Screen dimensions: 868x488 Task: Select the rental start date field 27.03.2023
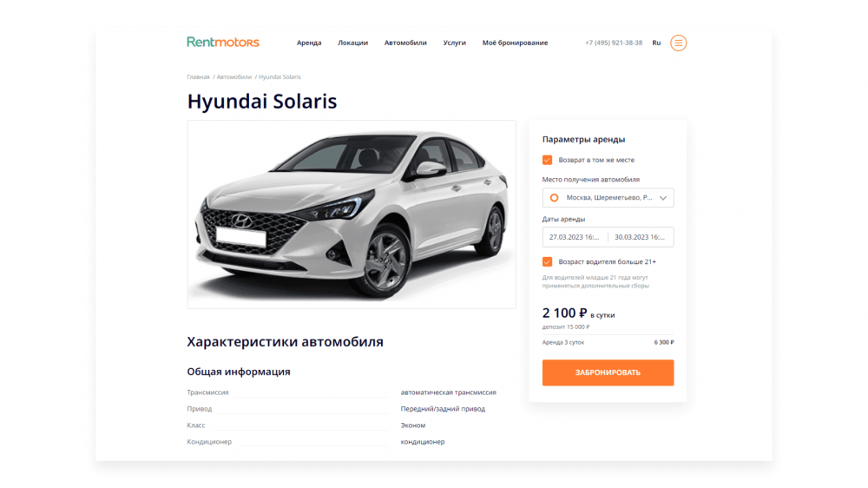point(575,237)
